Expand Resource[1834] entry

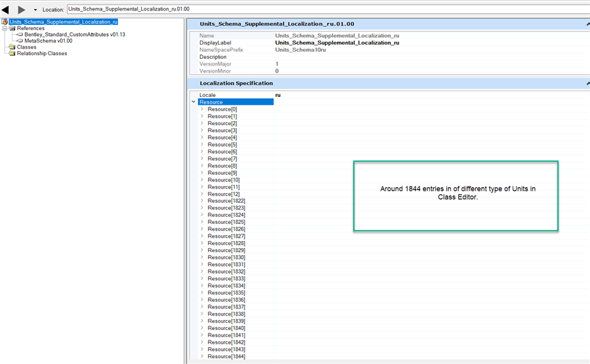202,285
